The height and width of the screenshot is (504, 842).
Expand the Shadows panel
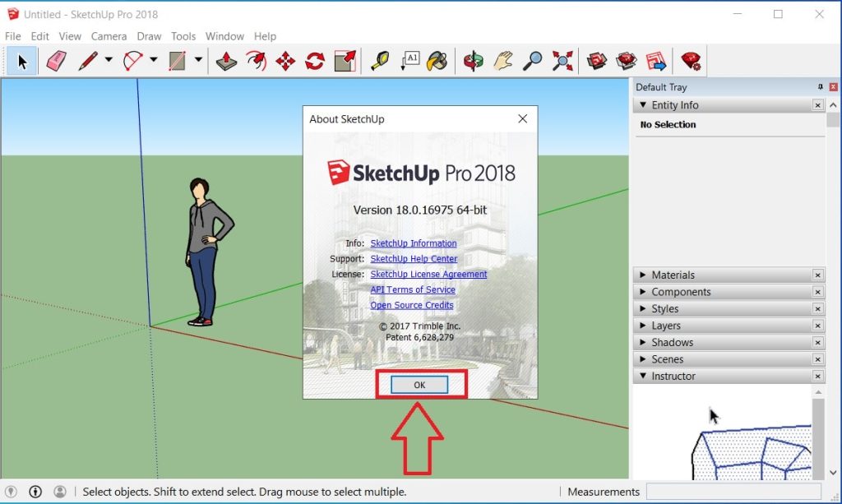pos(643,343)
